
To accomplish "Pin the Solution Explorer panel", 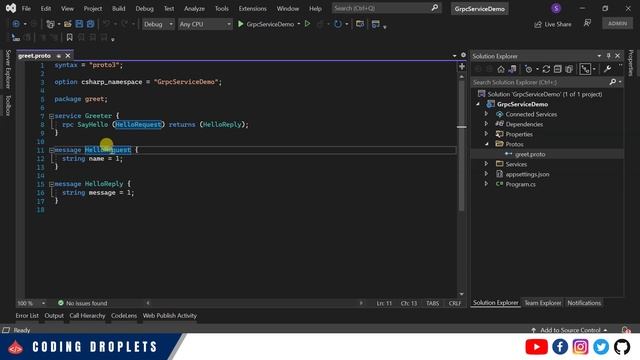I will coord(608,56).
